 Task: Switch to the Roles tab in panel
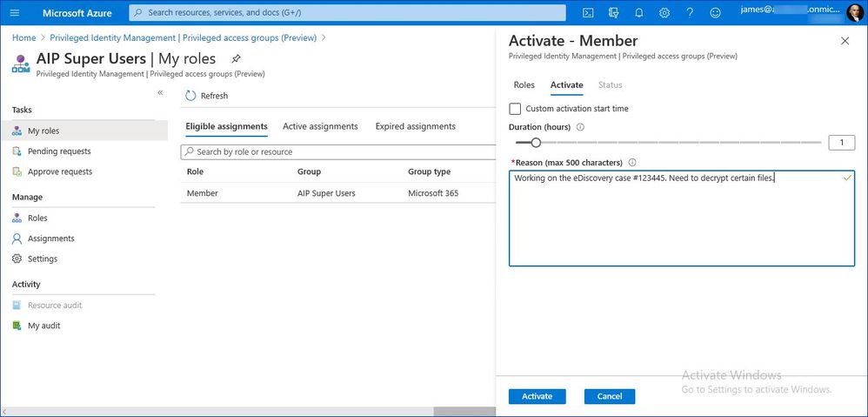524,84
